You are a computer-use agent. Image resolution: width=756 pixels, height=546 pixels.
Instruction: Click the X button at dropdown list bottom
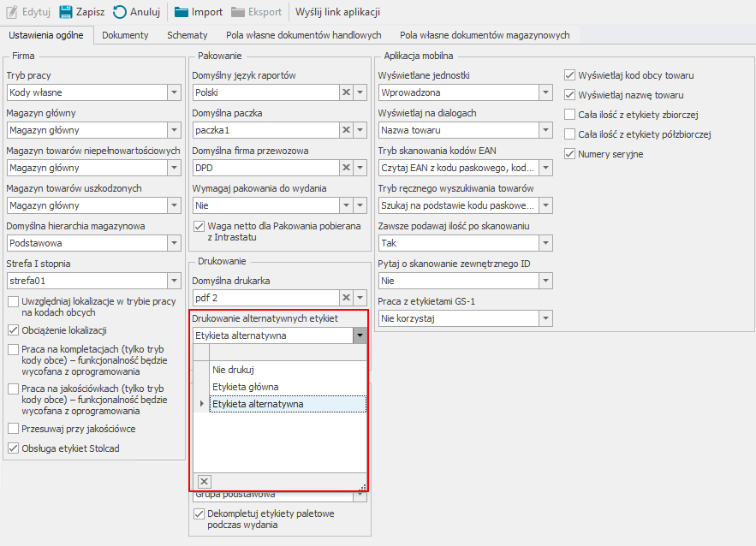[204, 482]
